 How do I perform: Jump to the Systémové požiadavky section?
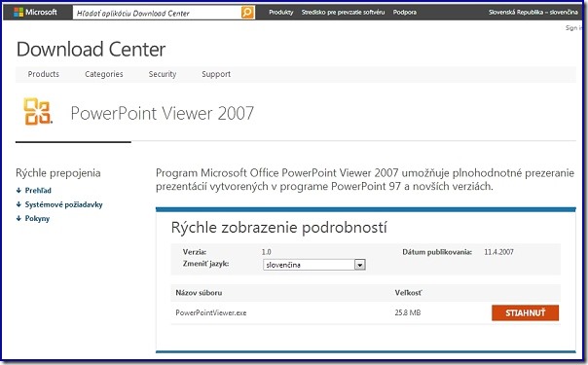[x=63, y=204]
